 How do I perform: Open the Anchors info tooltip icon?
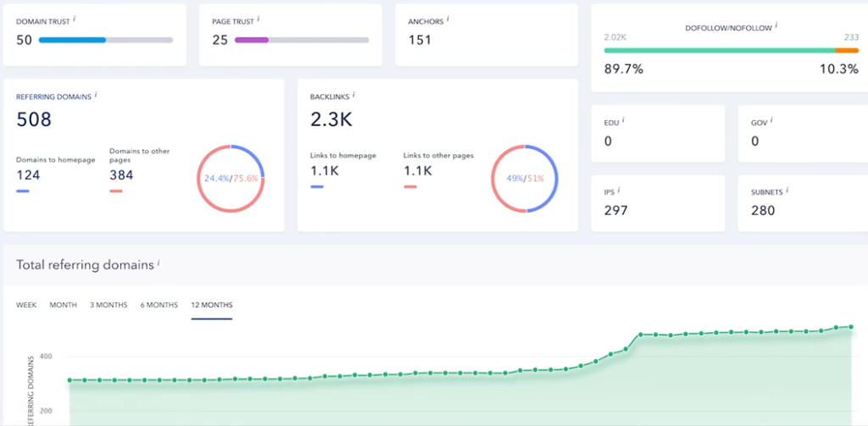click(448, 19)
